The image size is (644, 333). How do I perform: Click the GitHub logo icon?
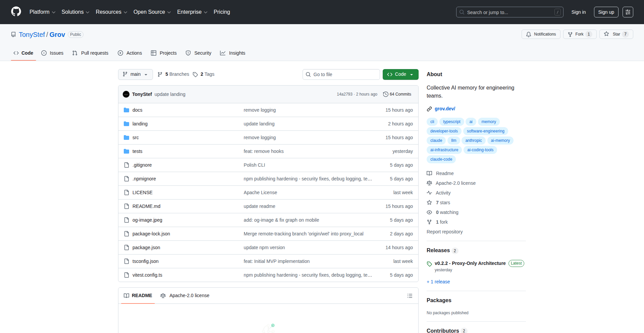point(16,12)
